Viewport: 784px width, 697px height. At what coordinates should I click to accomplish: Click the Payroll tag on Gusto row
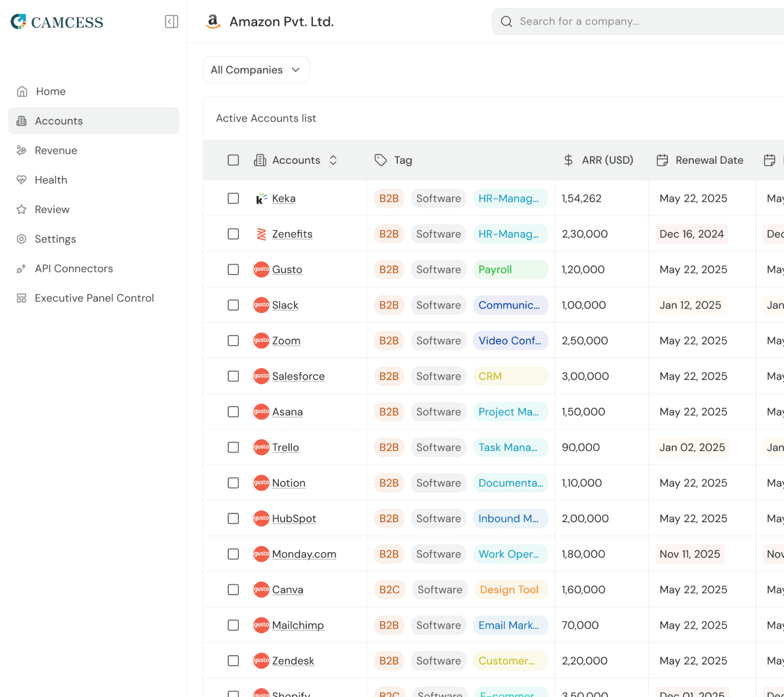click(x=510, y=270)
